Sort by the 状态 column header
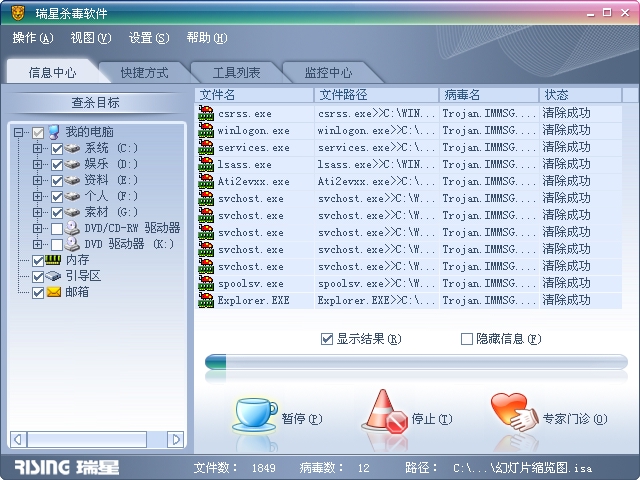 [x=580, y=95]
